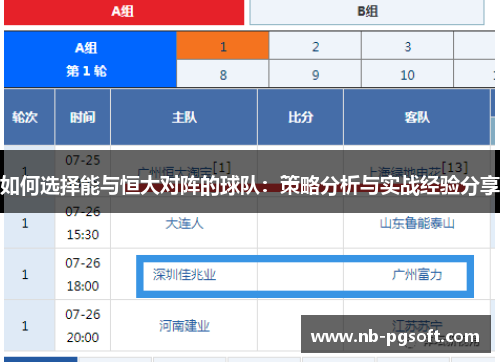Click the 07-26 15:30 match time cell
Viewport: 500px width, 362px height.
(x=83, y=223)
